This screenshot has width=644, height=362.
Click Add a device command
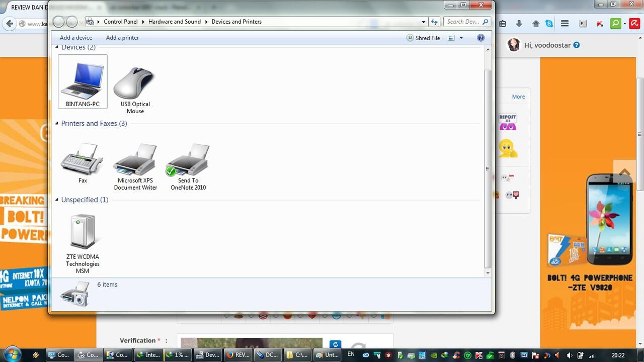click(76, 38)
